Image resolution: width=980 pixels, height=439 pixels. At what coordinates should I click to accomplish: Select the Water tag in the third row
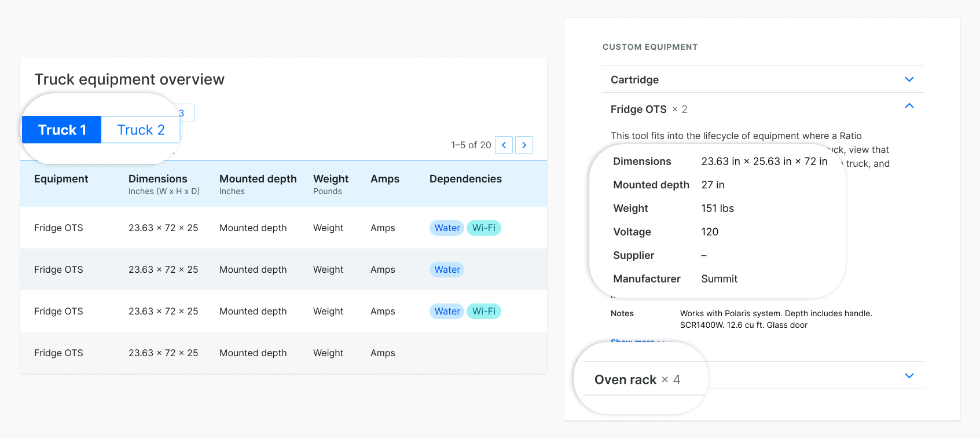(447, 312)
